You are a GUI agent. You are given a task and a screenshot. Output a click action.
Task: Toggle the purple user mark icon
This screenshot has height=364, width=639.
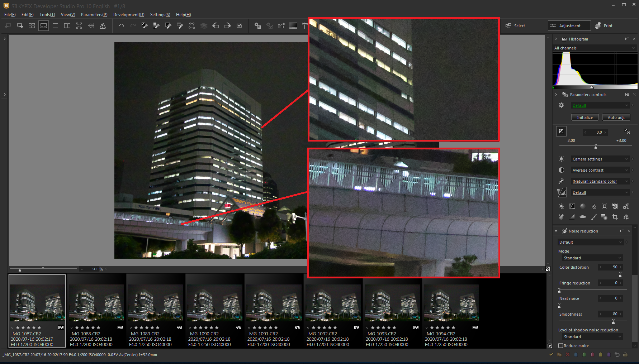[x=609, y=355]
